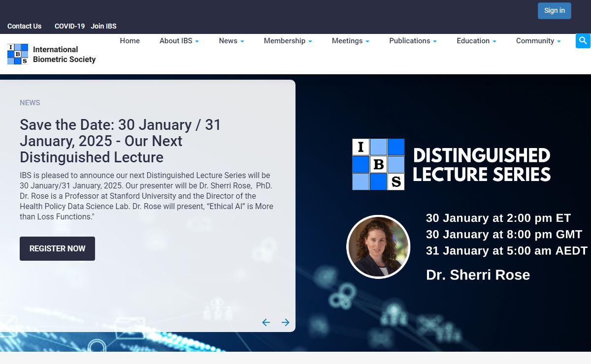Open the Contact Us link
Screen dimensions: 591x364
click(24, 26)
